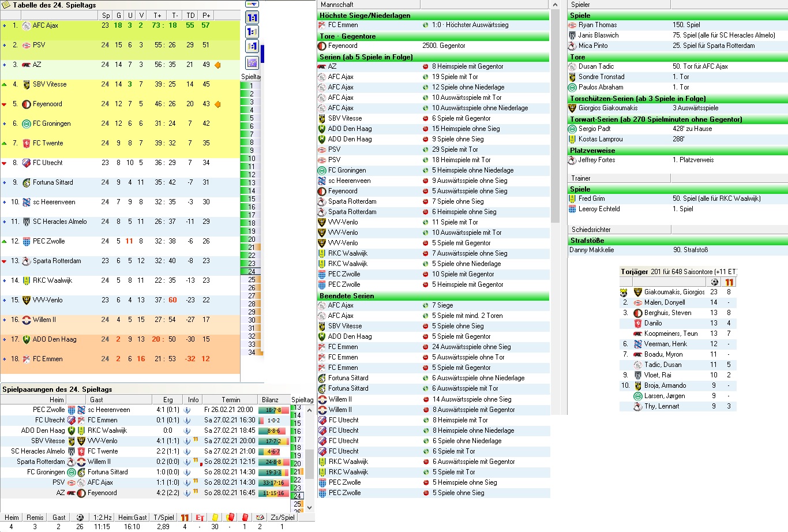Click the football goals icon in matchday stats bar
This screenshot has height=532, width=788.
[80, 518]
